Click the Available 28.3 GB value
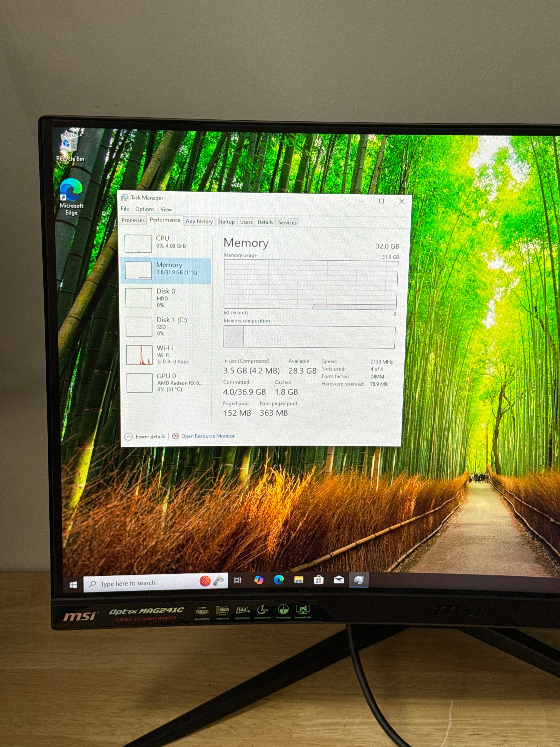 [x=302, y=371]
